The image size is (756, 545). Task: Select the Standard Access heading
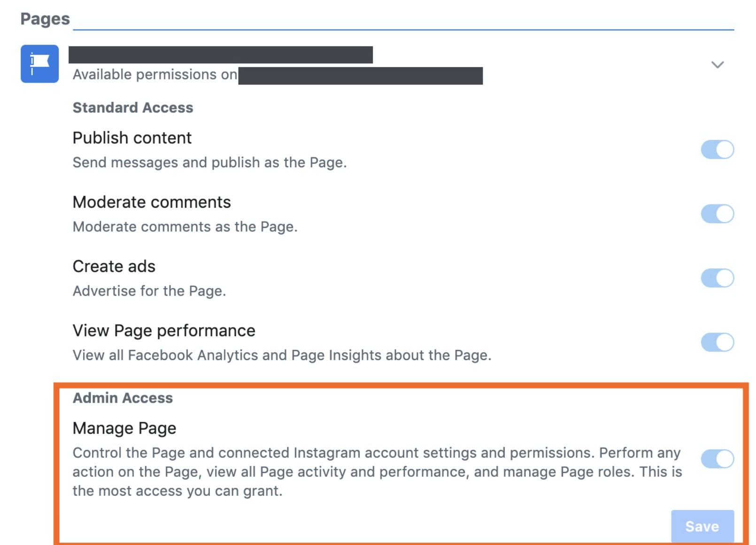point(133,108)
